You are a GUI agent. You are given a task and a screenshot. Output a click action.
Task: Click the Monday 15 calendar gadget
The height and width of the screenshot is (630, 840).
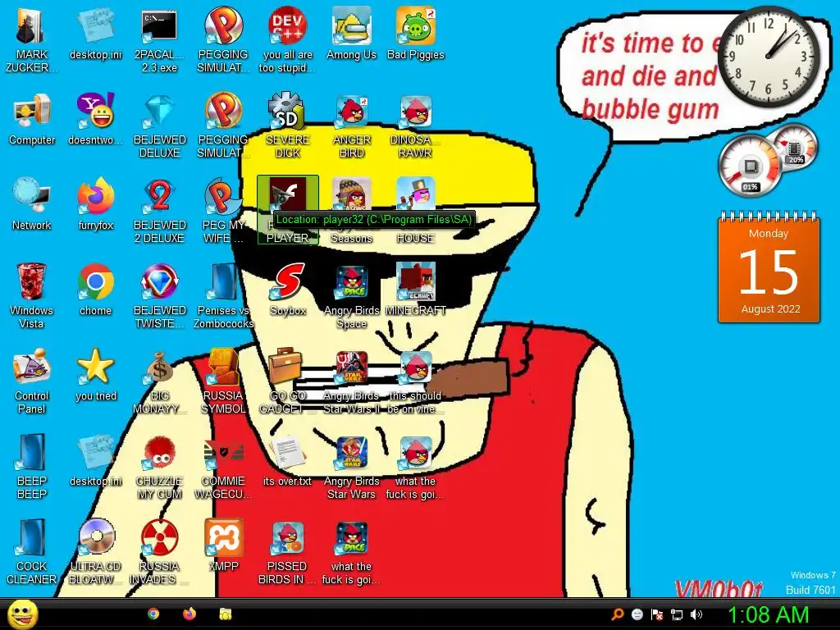click(x=769, y=267)
